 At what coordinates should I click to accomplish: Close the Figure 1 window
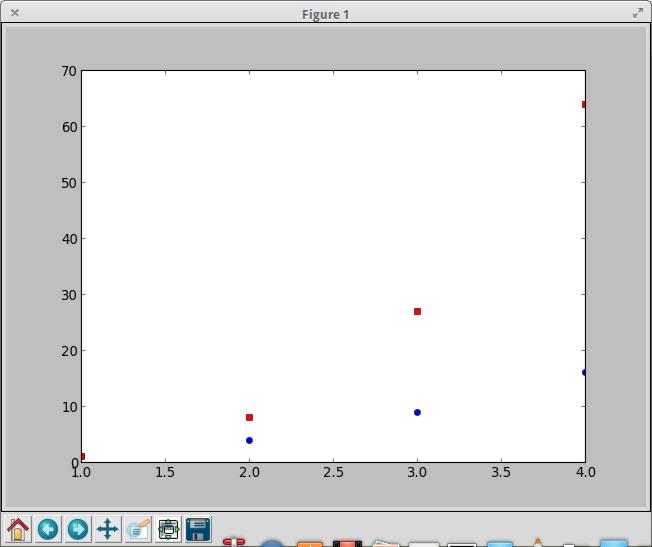pyautogui.click(x=14, y=13)
